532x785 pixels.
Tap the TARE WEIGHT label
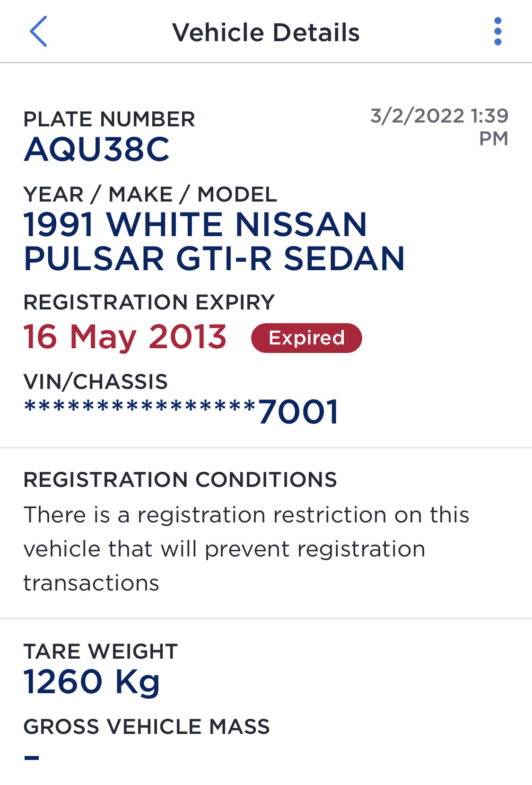101,652
